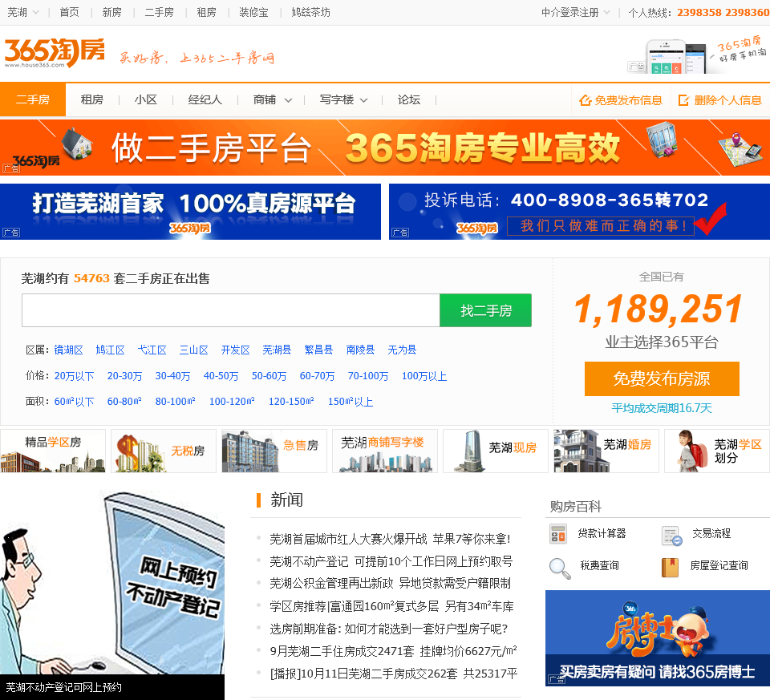Click the 54763 listings count

(x=91, y=278)
